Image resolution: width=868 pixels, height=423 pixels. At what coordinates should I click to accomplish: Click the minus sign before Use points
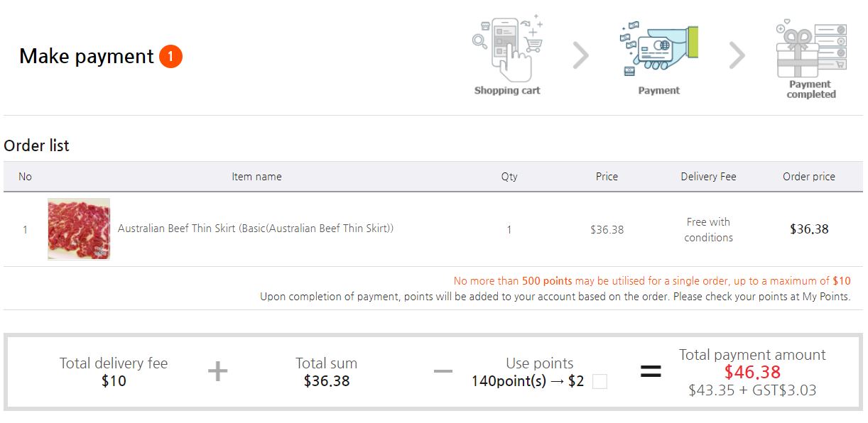click(443, 372)
